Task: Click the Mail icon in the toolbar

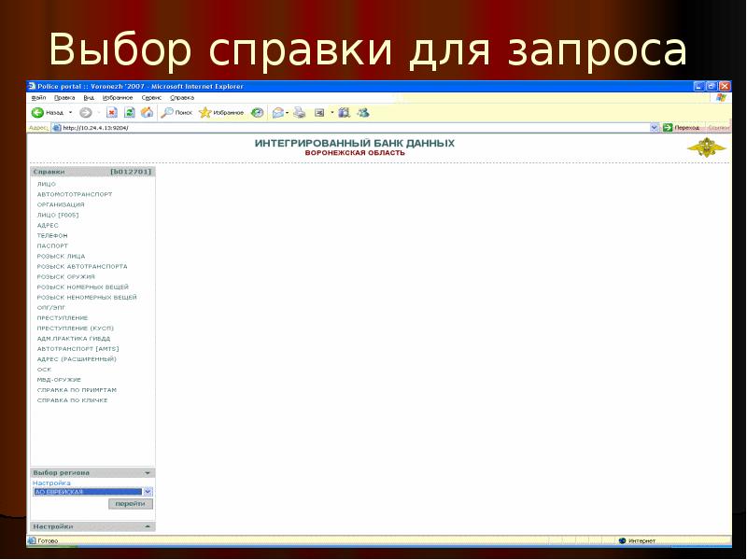Action: 276,112
